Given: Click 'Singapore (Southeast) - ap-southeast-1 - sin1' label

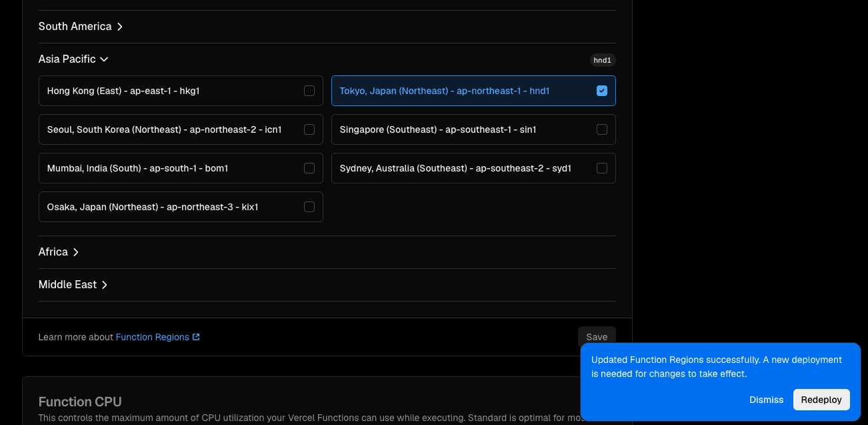Looking at the screenshot, I should pos(438,129).
